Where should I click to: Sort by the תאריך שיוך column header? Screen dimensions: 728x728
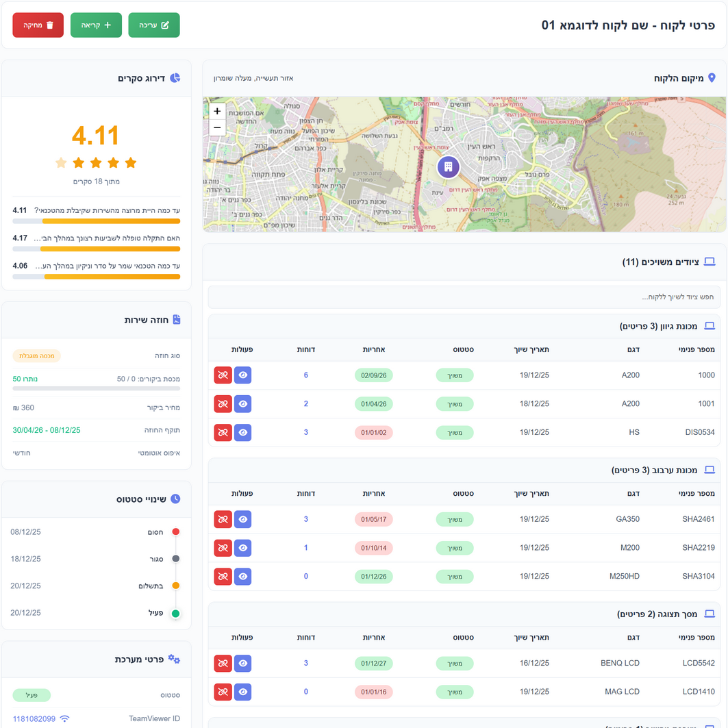click(x=531, y=349)
